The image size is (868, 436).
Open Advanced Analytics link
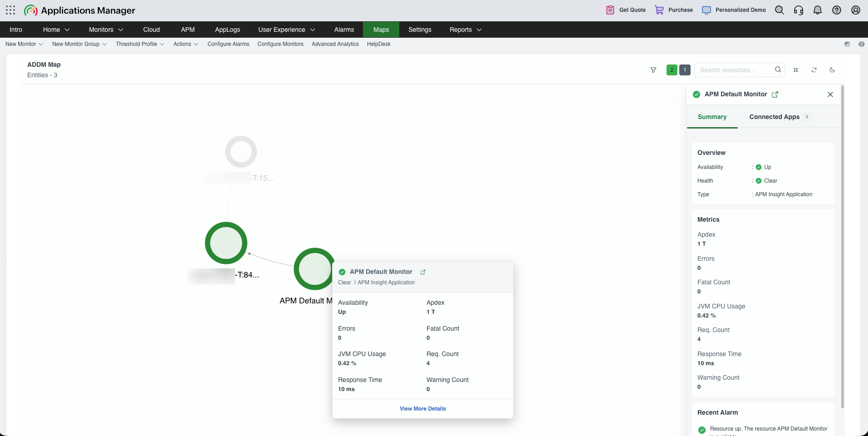tap(335, 44)
